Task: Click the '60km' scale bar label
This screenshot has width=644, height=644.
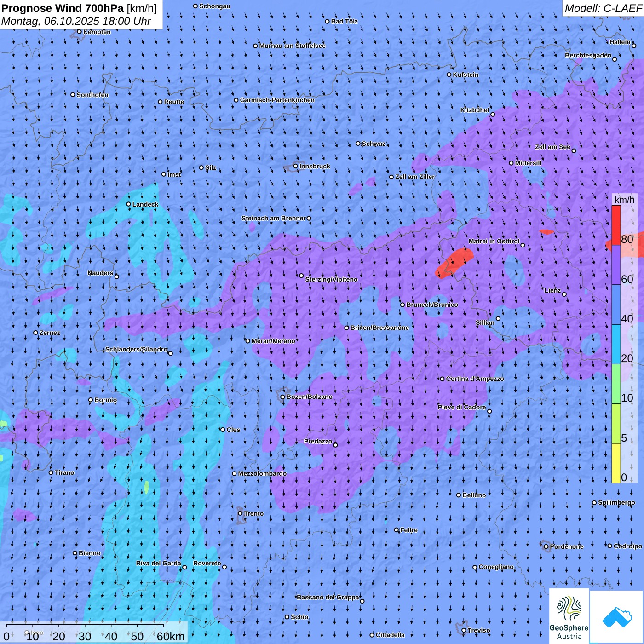Action: tap(171, 637)
